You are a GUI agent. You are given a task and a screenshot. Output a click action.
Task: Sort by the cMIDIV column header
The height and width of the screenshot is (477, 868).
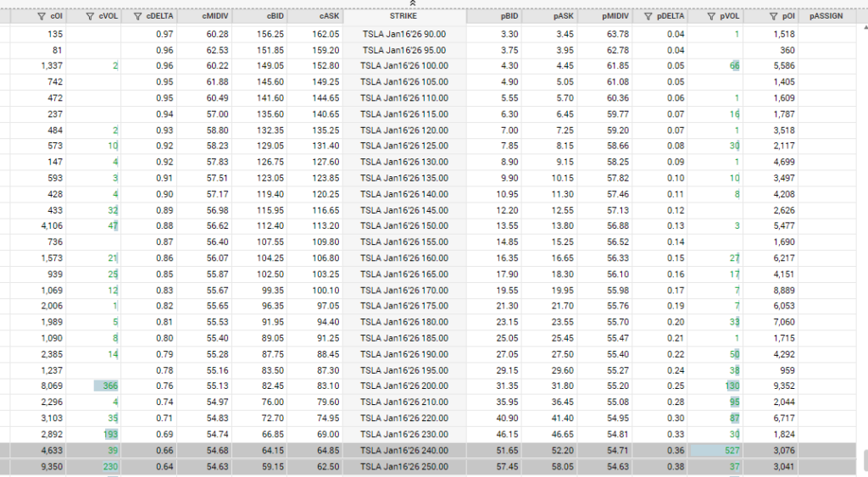pos(215,17)
